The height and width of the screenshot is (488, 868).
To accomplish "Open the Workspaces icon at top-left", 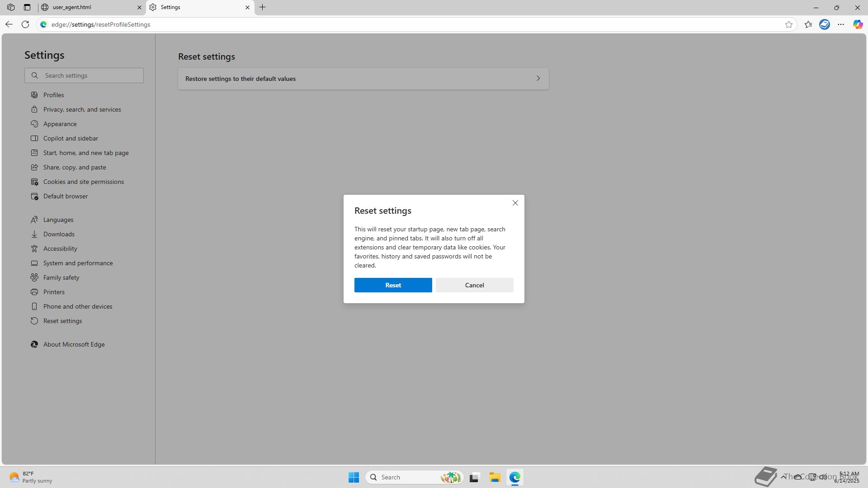I will (11, 7).
